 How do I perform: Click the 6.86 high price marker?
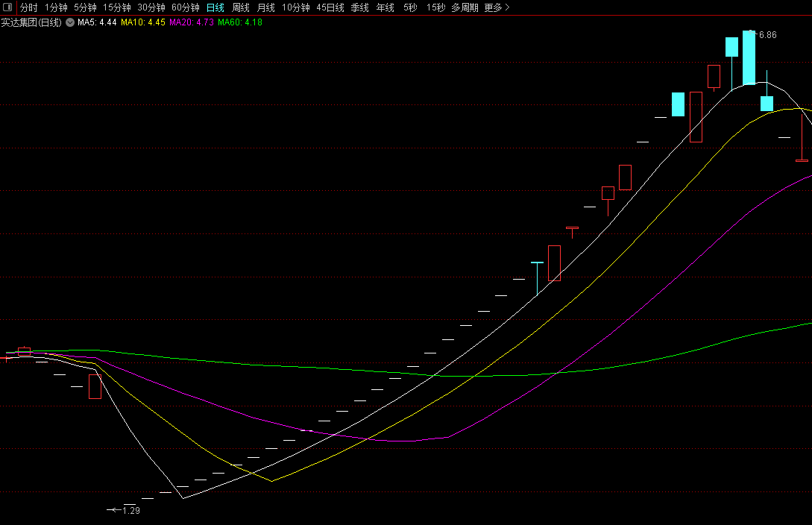pyautogui.click(x=767, y=35)
